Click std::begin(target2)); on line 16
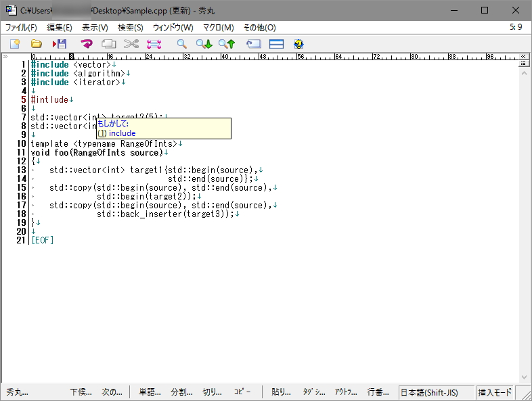532x401 pixels. 147,196
